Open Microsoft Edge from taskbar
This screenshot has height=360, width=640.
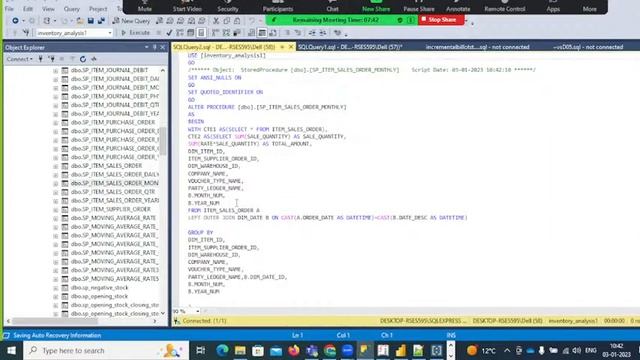coord(222,351)
